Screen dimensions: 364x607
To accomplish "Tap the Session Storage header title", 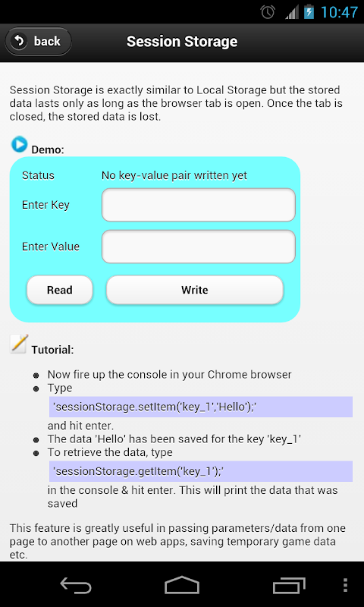I will click(182, 42).
